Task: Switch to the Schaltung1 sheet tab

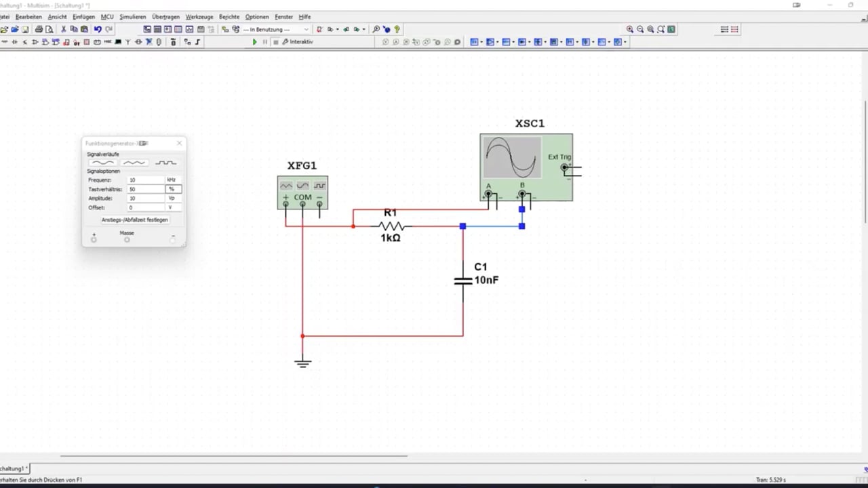Action: pyautogui.click(x=14, y=468)
